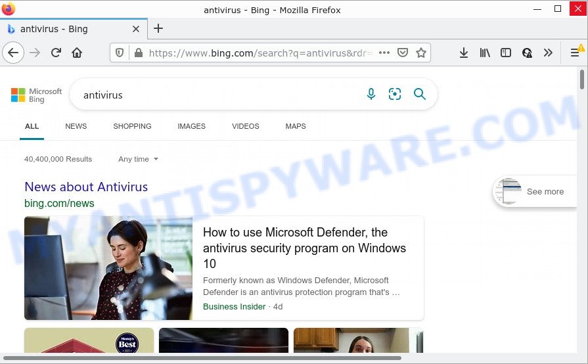Viewport: 588px width, 364px height.
Task: Select the antivirus - Bing tab
Action: click(x=74, y=29)
